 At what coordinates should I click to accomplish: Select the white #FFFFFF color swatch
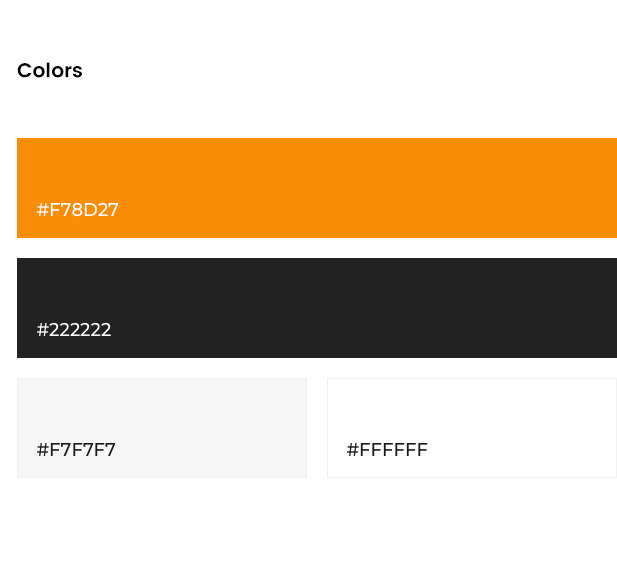472,428
